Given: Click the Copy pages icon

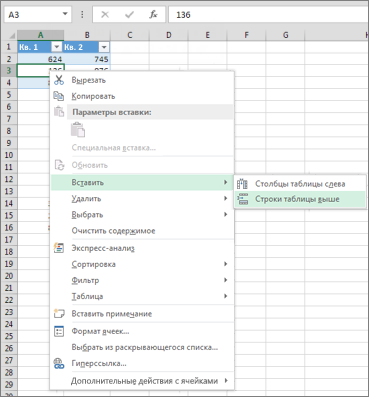Looking at the screenshot, I should [x=59, y=96].
